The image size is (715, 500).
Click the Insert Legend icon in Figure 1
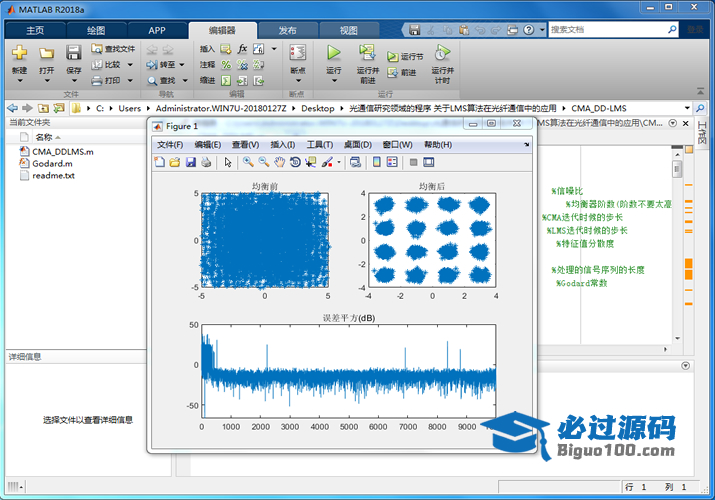(392, 162)
